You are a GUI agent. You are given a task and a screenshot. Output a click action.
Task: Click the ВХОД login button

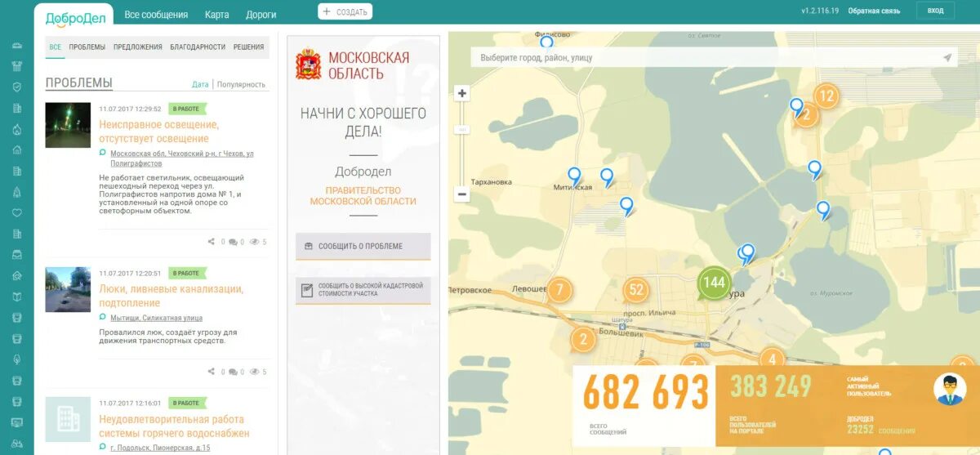coord(935,11)
